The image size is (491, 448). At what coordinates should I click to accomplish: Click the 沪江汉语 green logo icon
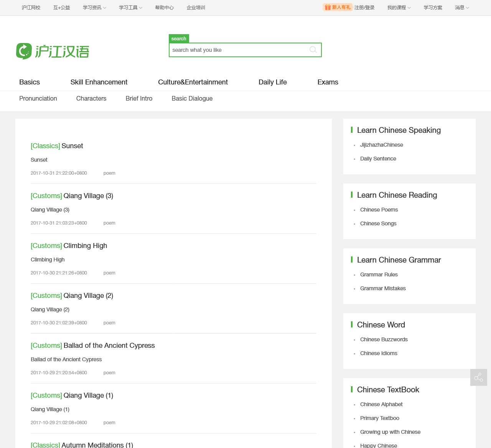click(24, 50)
